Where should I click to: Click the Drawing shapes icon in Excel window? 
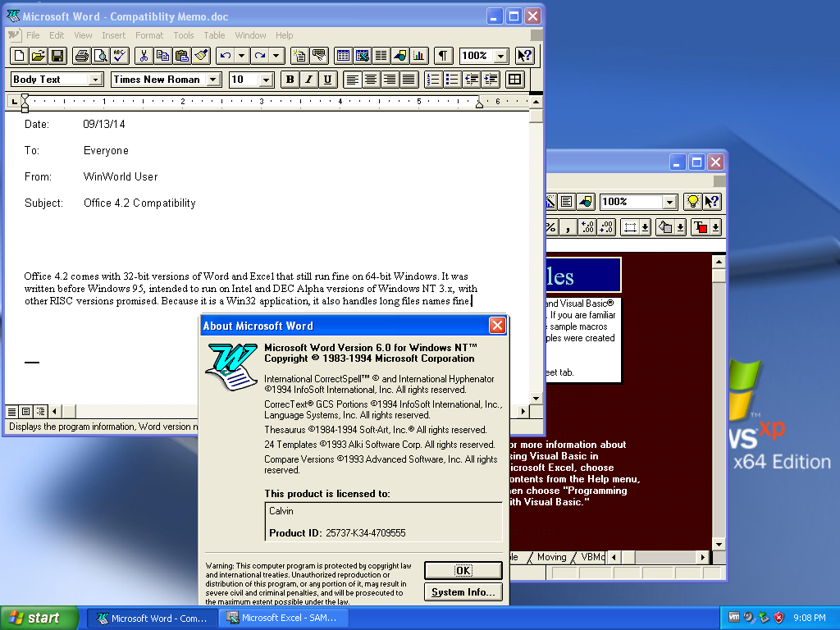coord(586,202)
